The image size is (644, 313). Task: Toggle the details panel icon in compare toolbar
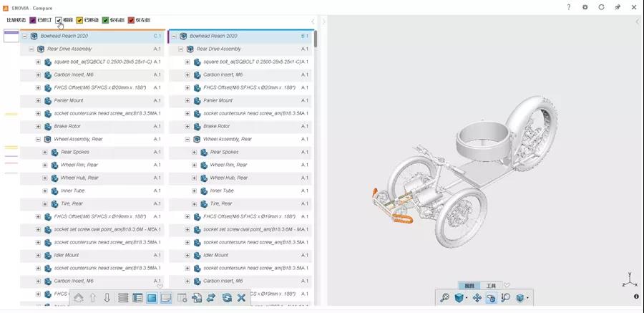166,298
